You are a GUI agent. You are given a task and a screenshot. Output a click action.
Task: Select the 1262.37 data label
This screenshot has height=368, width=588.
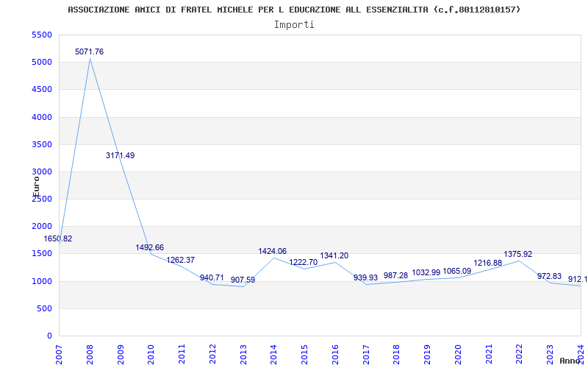point(181,261)
